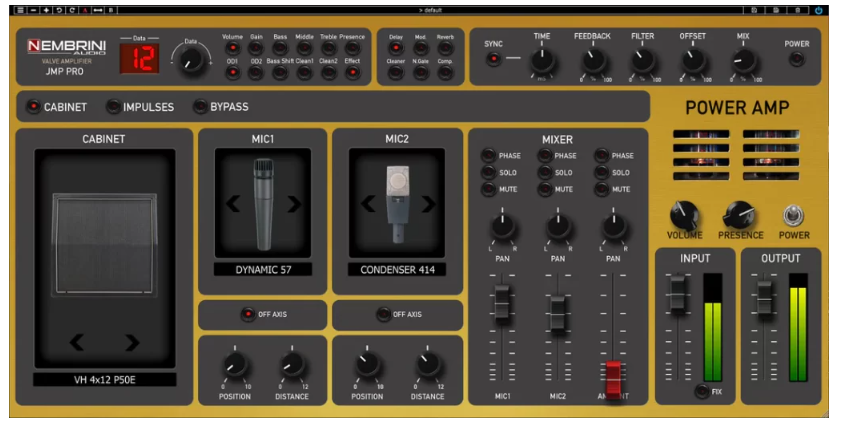841x428 pixels.
Task: Select the Comp. effect button
Action: 445,72
